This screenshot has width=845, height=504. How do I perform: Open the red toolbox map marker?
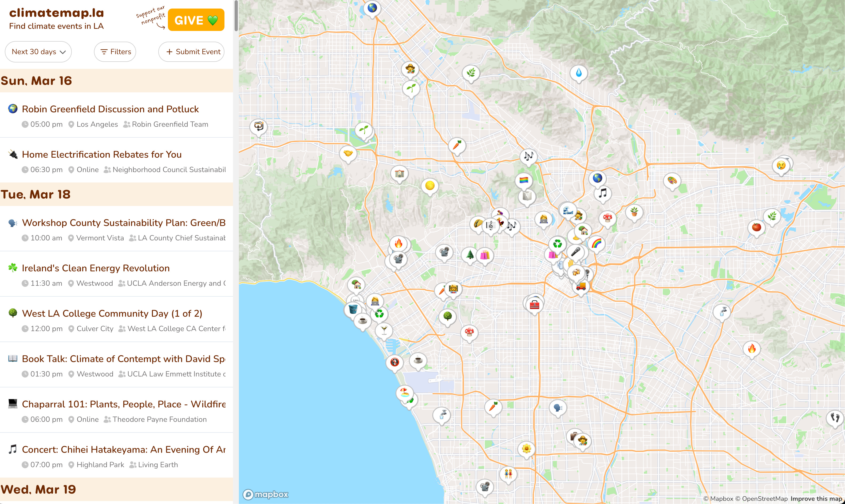coord(534,305)
